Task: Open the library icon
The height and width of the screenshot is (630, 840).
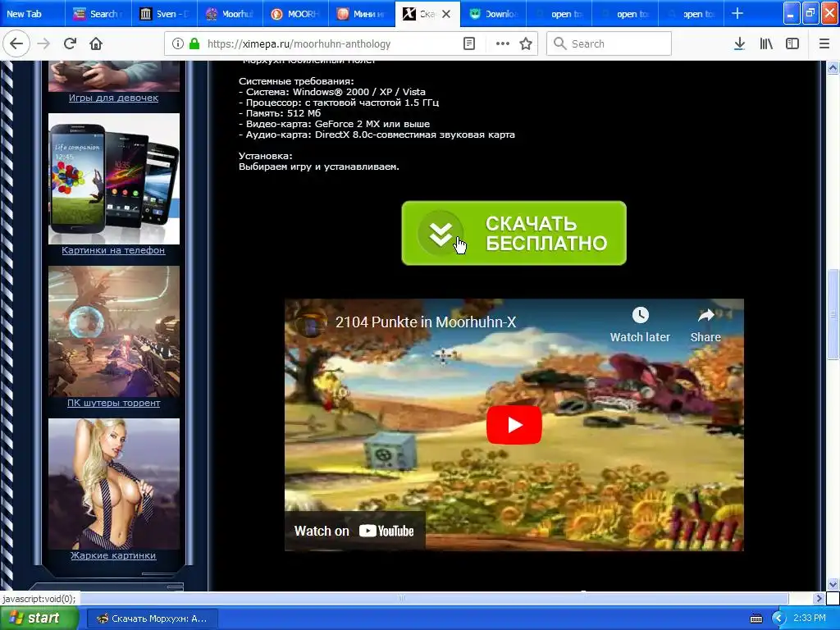Action: [x=766, y=44]
